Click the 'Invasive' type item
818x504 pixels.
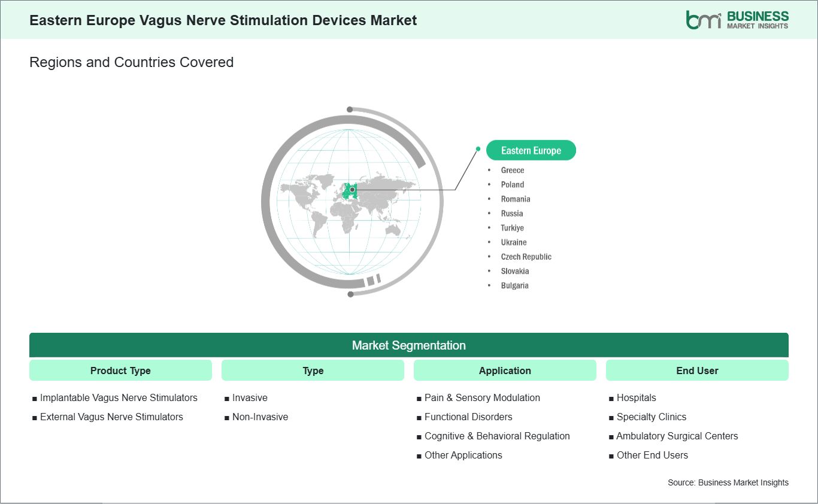click(250, 397)
